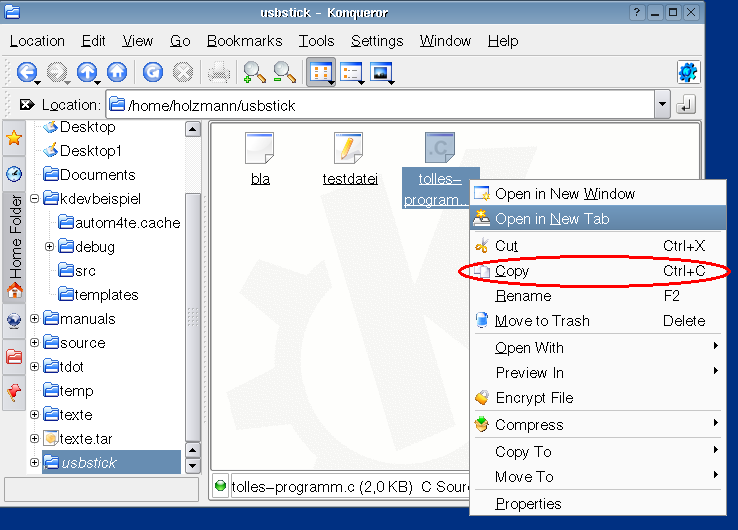Expand the manuals folder node
Viewport: 738px width, 530px height.
click(34, 319)
